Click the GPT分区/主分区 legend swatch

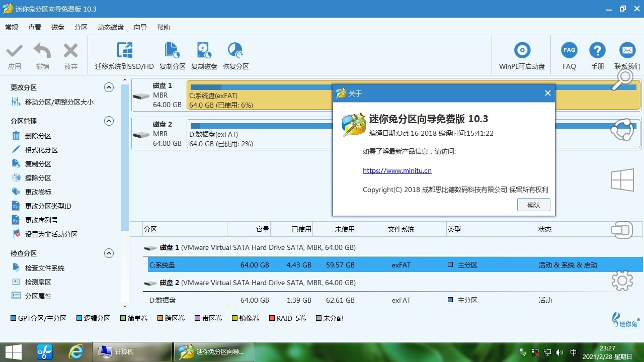[14, 318]
